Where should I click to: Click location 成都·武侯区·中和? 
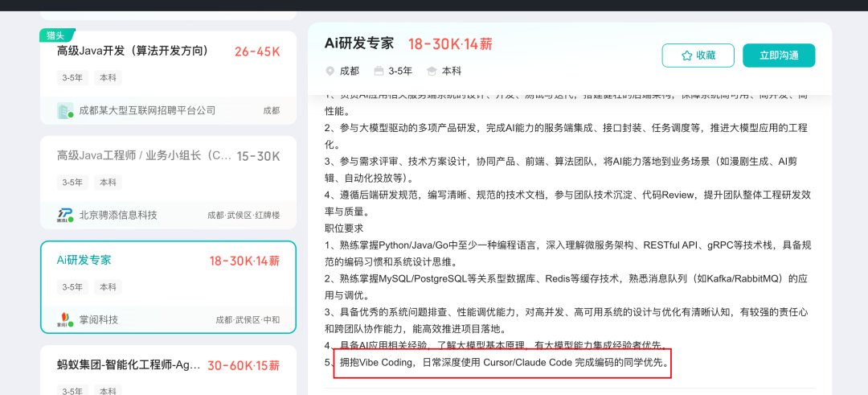click(x=248, y=319)
